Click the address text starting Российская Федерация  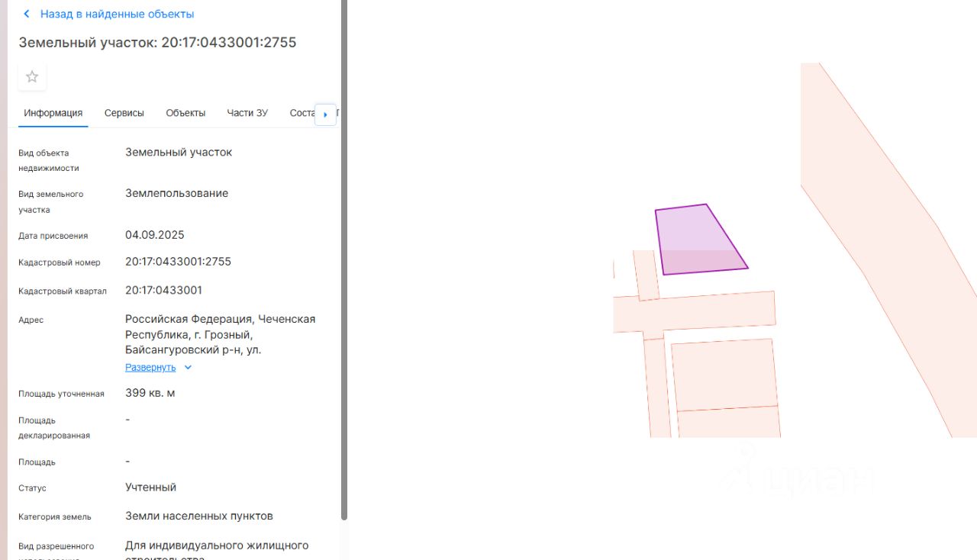pos(221,334)
